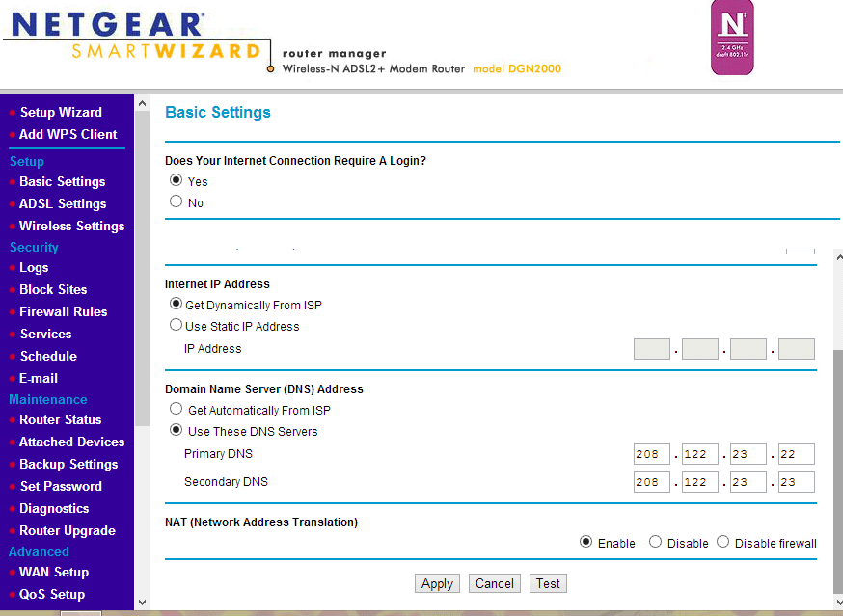The width and height of the screenshot is (843, 616).
Task: Select Disable firewall NAT option
Action: (x=722, y=543)
